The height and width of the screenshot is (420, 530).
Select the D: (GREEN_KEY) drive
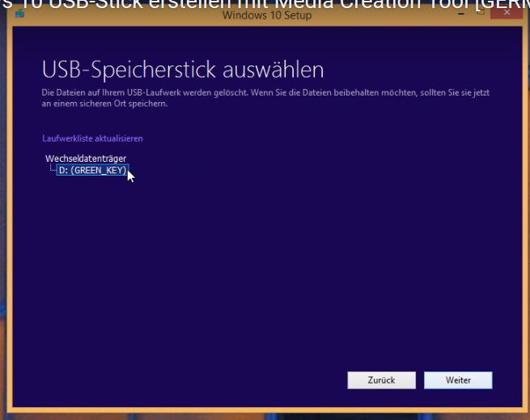92,170
